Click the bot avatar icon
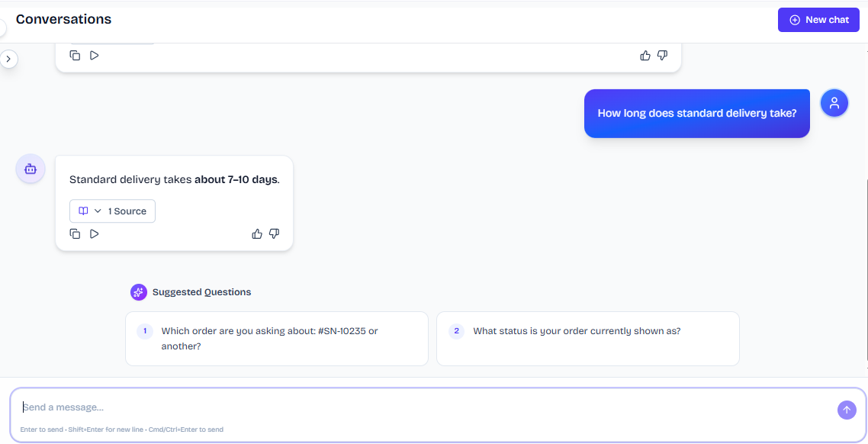This screenshot has height=444, width=868. pyautogui.click(x=31, y=169)
